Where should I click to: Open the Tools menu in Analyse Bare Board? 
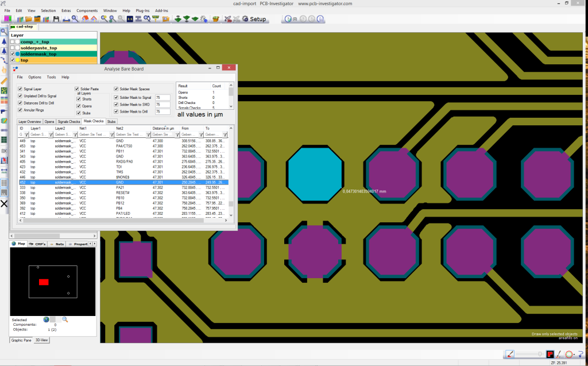(x=51, y=77)
